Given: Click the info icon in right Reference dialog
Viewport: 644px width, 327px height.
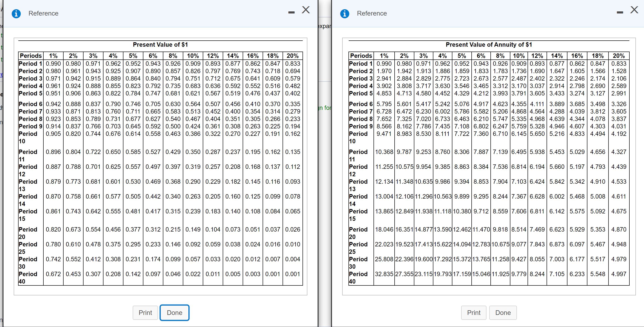Looking at the screenshot, I should 345,13.
